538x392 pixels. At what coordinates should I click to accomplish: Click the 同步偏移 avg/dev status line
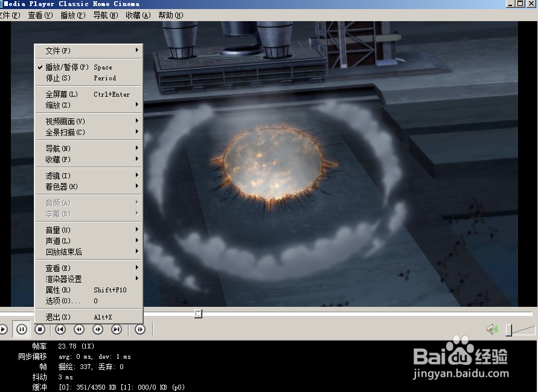pos(74,356)
